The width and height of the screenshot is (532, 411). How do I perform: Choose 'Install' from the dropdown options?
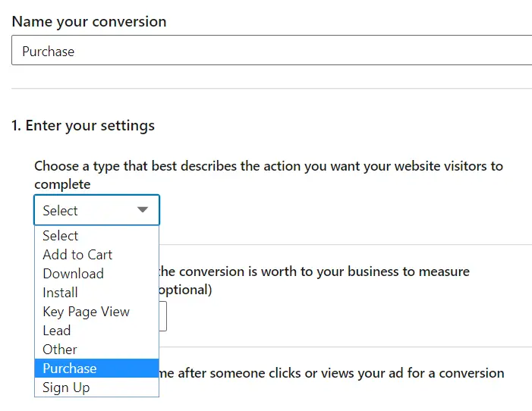(61, 293)
